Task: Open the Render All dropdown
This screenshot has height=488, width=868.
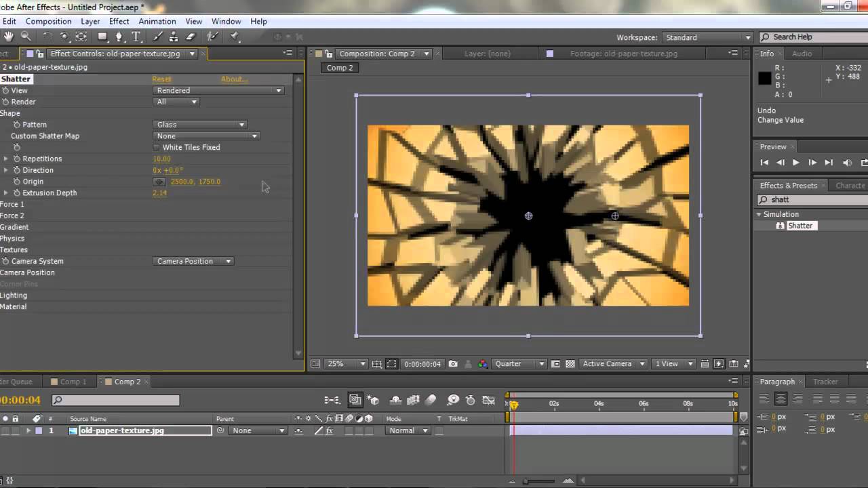Action: 176,102
